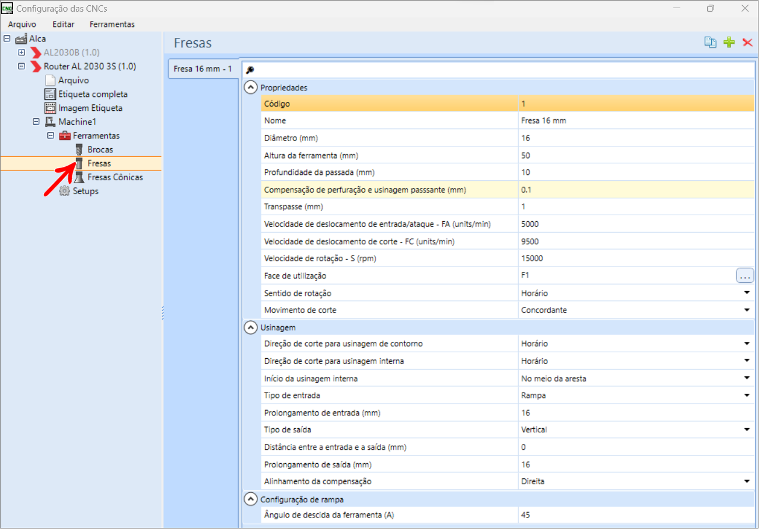Click the Alca factory icon
The width and height of the screenshot is (762, 532).
21,39
